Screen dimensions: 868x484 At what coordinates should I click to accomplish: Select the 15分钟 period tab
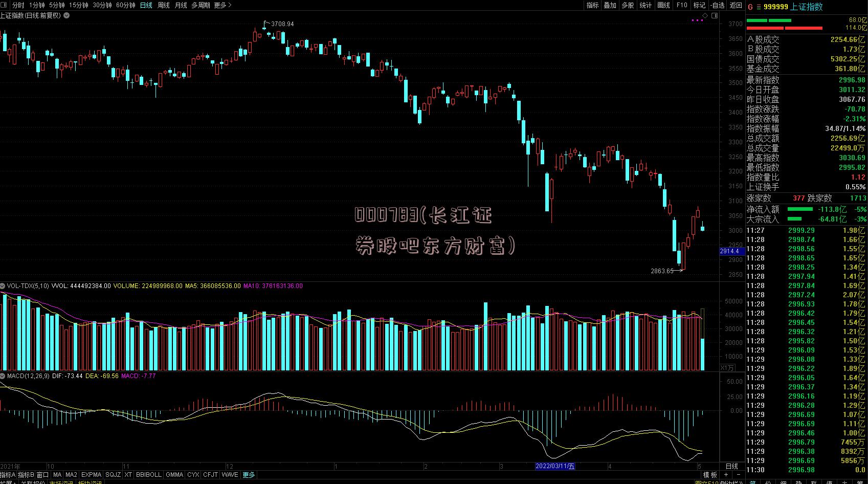78,5
